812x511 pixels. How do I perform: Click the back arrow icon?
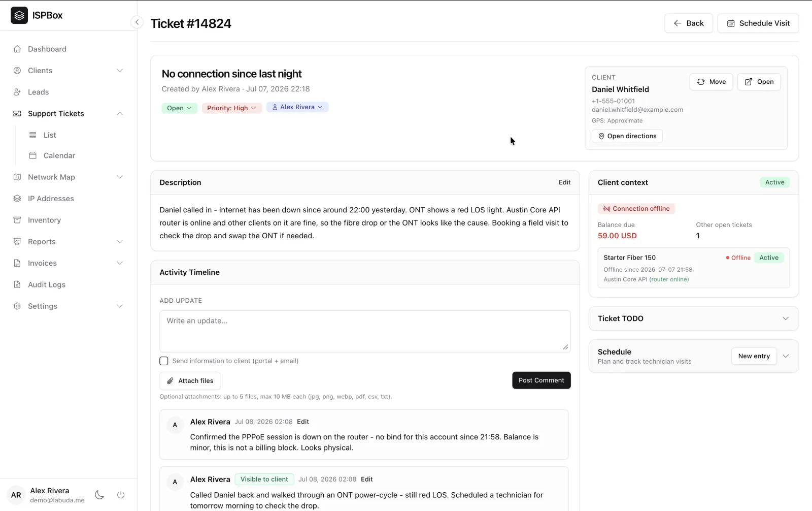coord(678,23)
